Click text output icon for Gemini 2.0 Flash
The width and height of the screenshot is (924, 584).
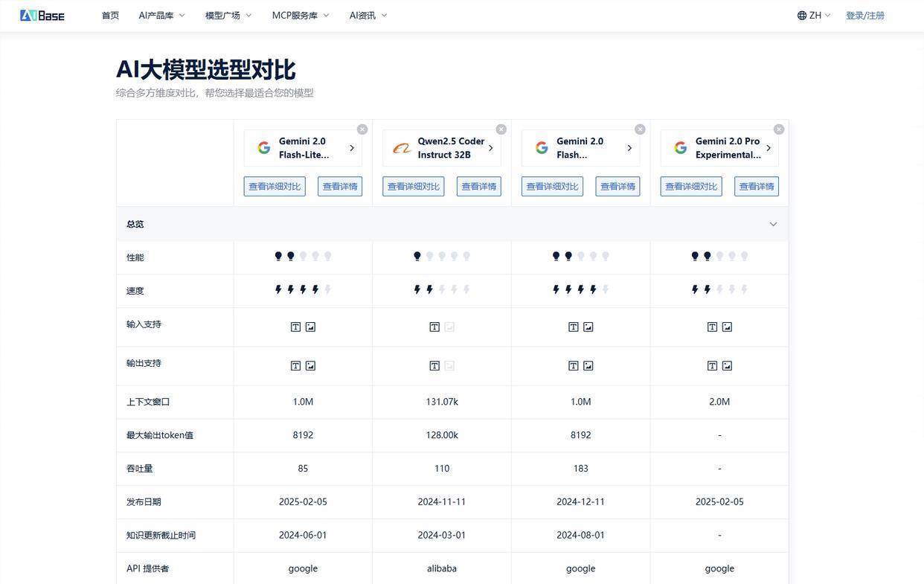574,365
